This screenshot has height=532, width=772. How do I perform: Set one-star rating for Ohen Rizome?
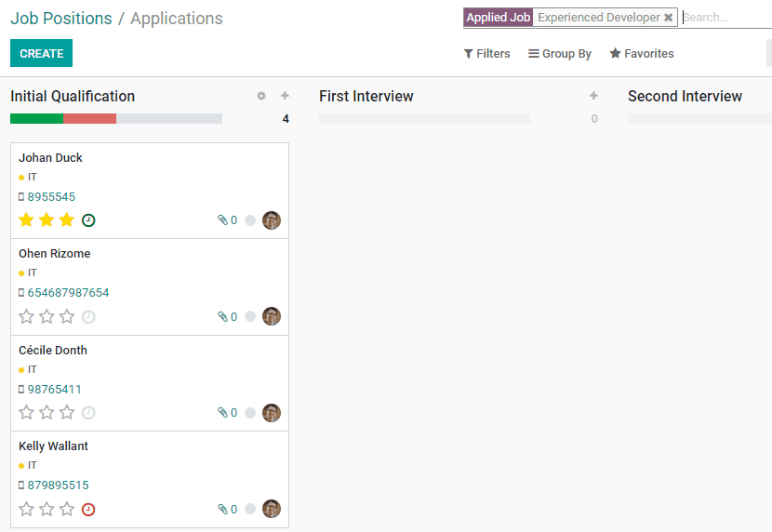(x=26, y=316)
